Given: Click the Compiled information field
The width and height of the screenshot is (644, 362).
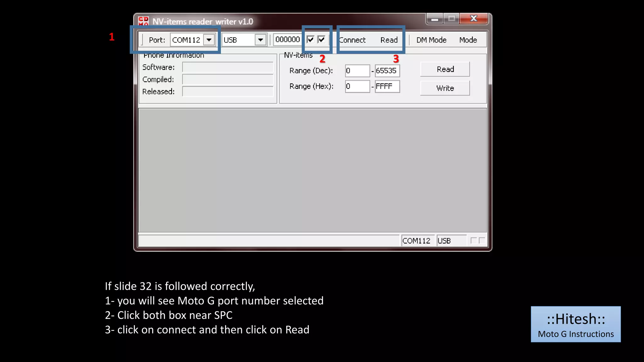Looking at the screenshot, I should click(x=228, y=80).
